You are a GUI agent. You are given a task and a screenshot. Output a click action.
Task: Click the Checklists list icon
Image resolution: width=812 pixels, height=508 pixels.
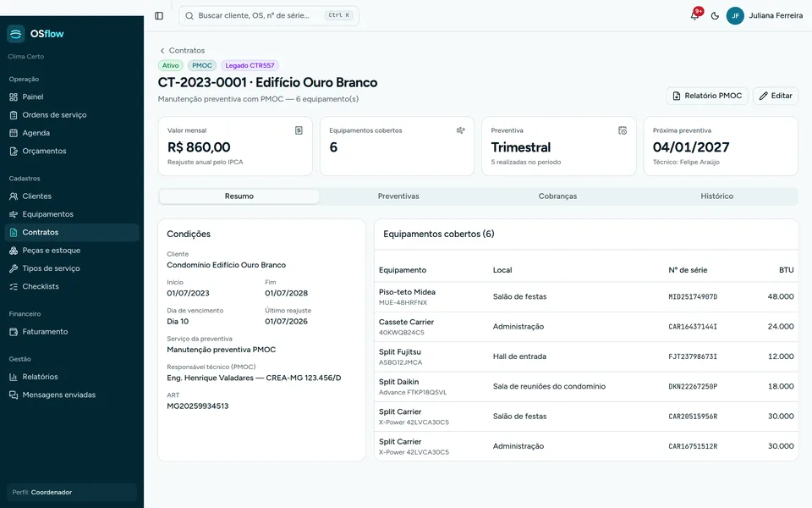[x=14, y=287]
